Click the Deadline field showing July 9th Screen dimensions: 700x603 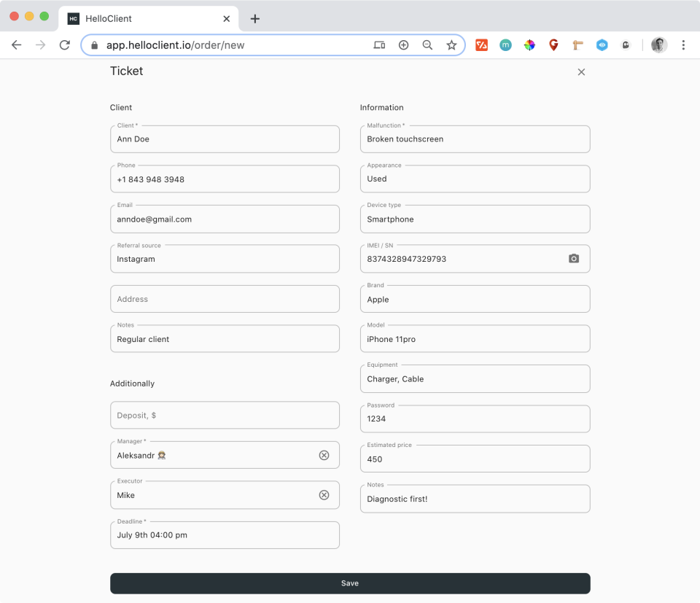(x=225, y=535)
